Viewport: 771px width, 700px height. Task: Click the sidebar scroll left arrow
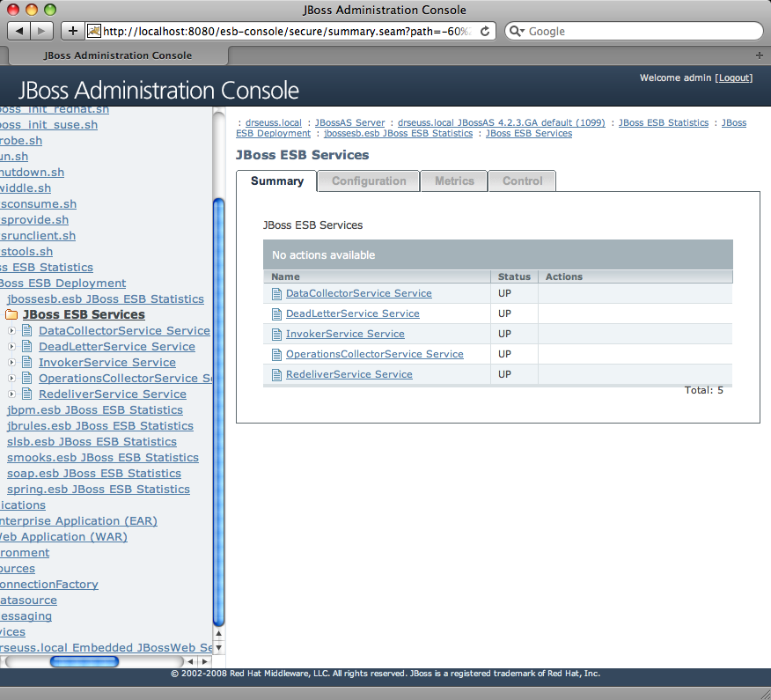pyautogui.click(x=190, y=661)
